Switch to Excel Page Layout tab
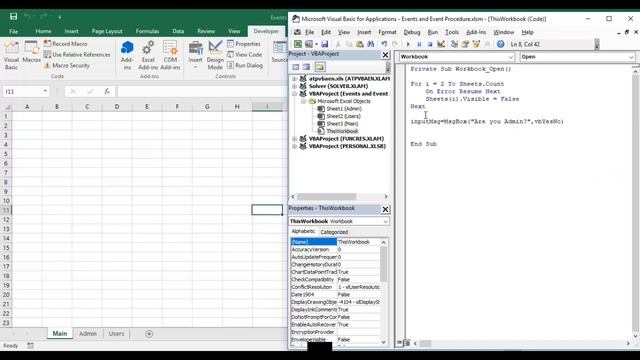The width and height of the screenshot is (640, 360). [107, 31]
